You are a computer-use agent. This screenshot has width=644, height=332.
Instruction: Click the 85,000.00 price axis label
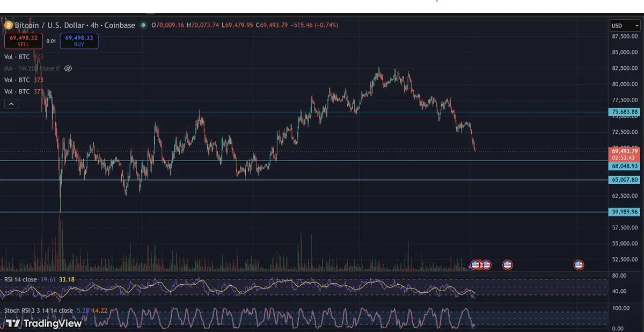[625, 53]
